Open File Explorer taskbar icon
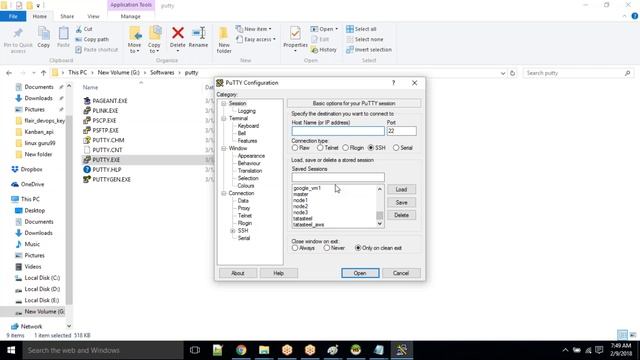640x360 pixels. [x=264, y=350]
